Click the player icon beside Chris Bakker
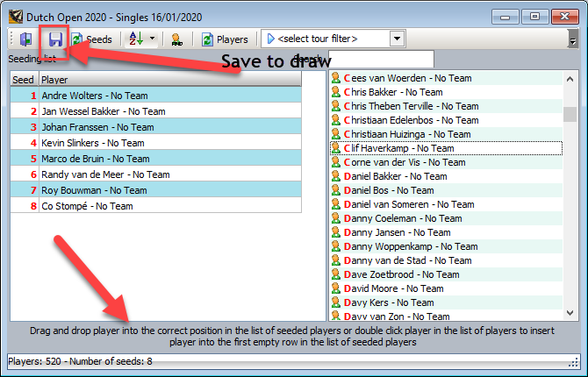Viewport: 588px width, 377px height. (x=335, y=92)
